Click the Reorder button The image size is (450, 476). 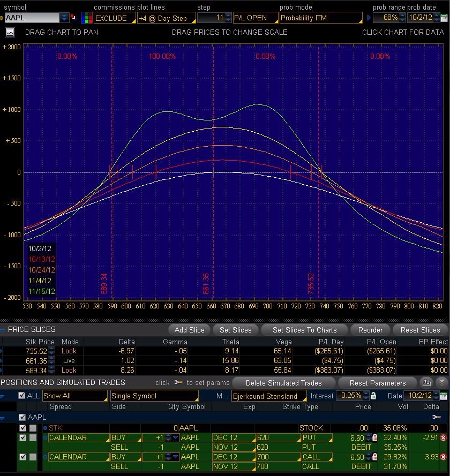[x=370, y=330]
